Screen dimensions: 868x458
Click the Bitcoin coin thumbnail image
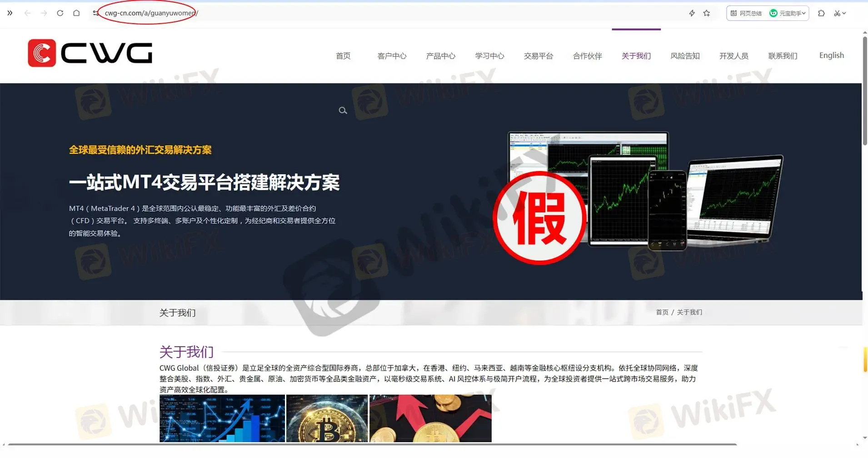pos(327,418)
